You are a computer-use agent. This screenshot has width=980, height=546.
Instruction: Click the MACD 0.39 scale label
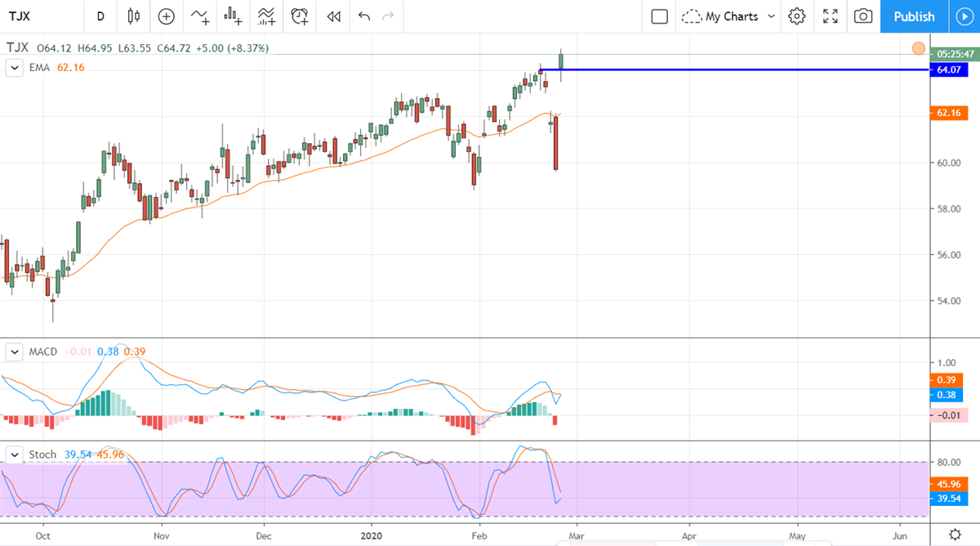point(948,380)
